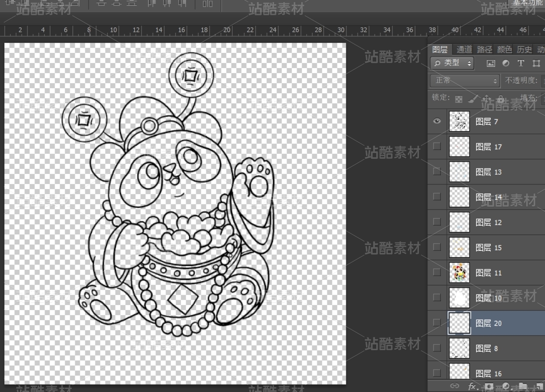545x392 pixels.
Task: Click distribute horizontal centers icon in options bar
Action: (167, 3)
